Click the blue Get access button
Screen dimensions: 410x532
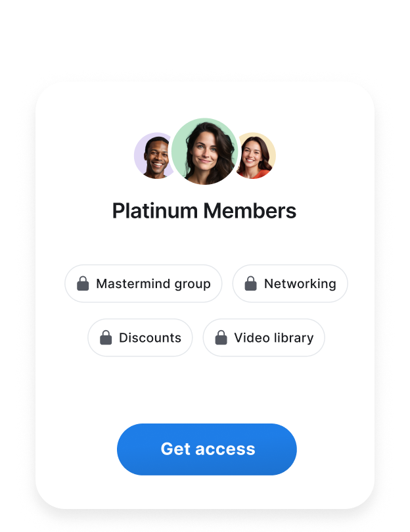(207, 449)
